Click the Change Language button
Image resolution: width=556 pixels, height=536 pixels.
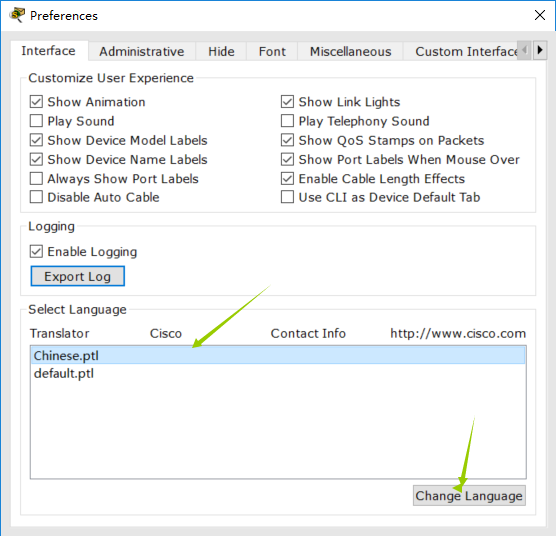(x=469, y=496)
